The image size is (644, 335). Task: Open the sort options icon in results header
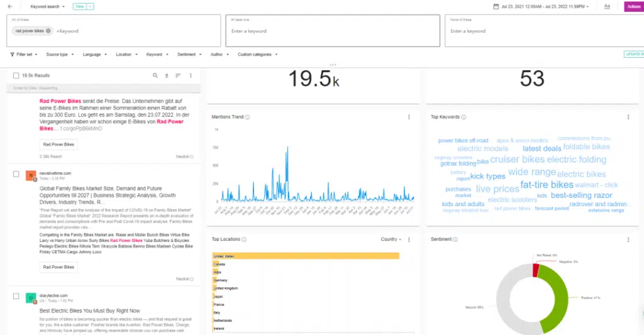[x=178, y=75]
